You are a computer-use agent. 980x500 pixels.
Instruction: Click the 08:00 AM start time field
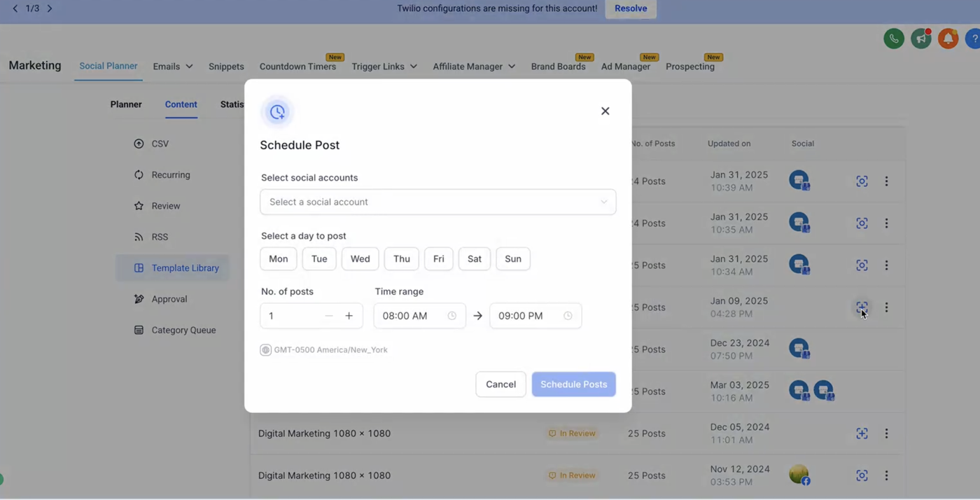pos(409,316)
